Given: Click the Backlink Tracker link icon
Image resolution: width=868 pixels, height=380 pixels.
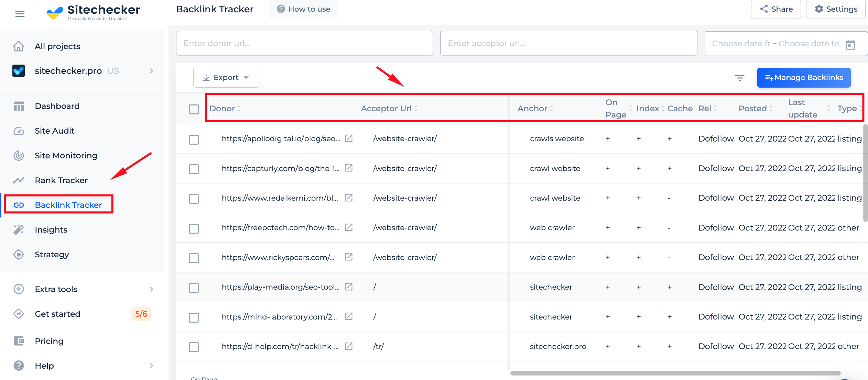Looking at the screenshot, I should point(19,205).
